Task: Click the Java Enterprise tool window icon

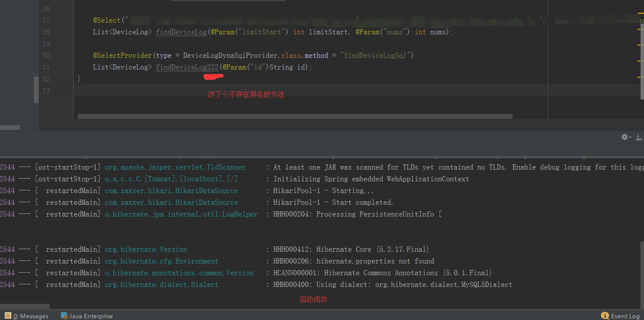Action: 65,316
